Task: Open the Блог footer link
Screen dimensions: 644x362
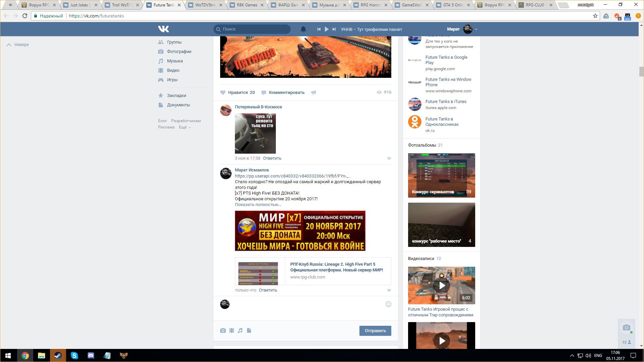Action: click(x=162, y=121)
